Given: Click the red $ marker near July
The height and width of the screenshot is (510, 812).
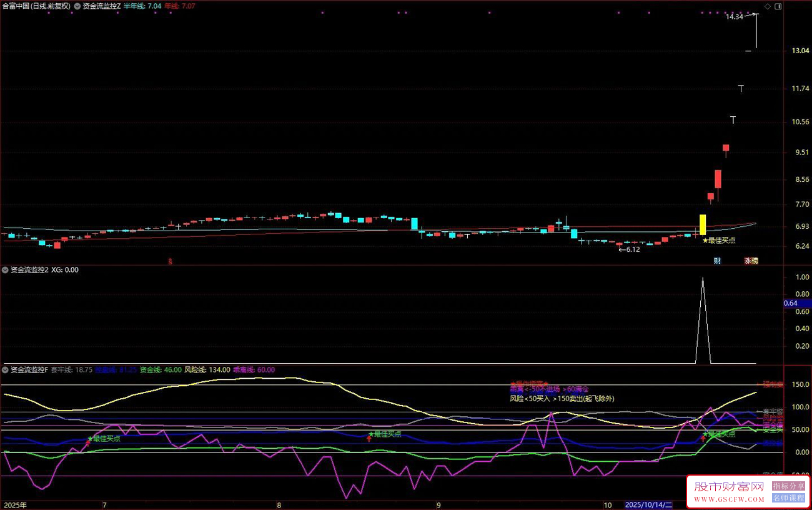Looking at the screenshot, I should pos(171,260).
